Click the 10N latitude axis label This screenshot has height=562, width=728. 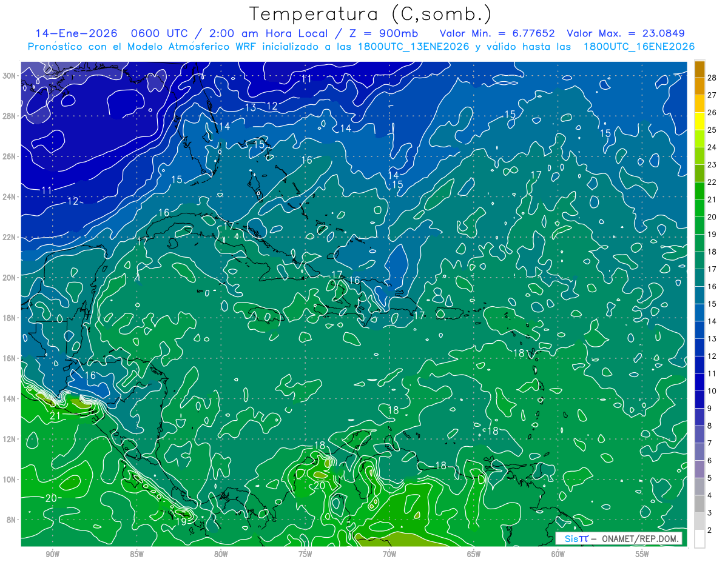tap(10, 480)
